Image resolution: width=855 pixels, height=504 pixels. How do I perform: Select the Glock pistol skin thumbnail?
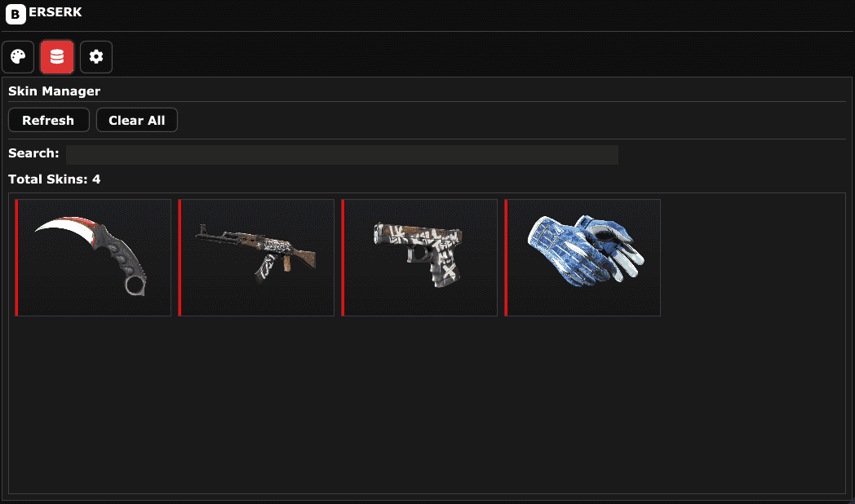(419, 257)
